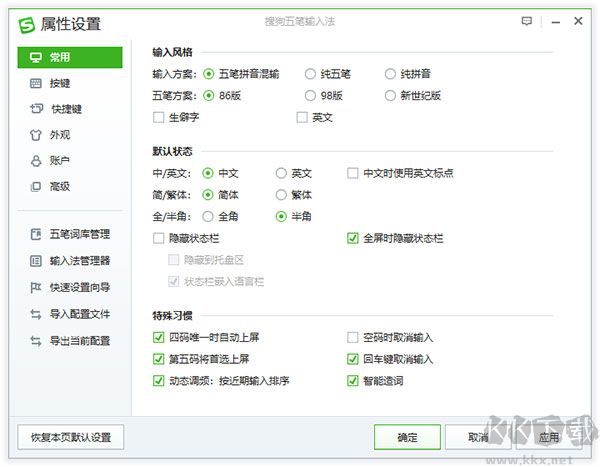Enable 中文时使用英文标点
Screen dimensions: 600x467
(x=352, y=173)
